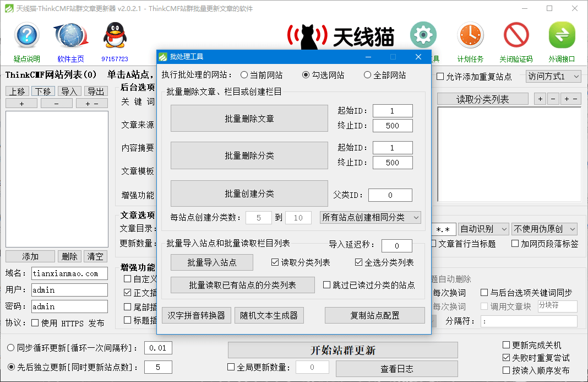
Task: Close the 批处理工具 dialog
Action: pyautogui.click(x=418, y=57)
